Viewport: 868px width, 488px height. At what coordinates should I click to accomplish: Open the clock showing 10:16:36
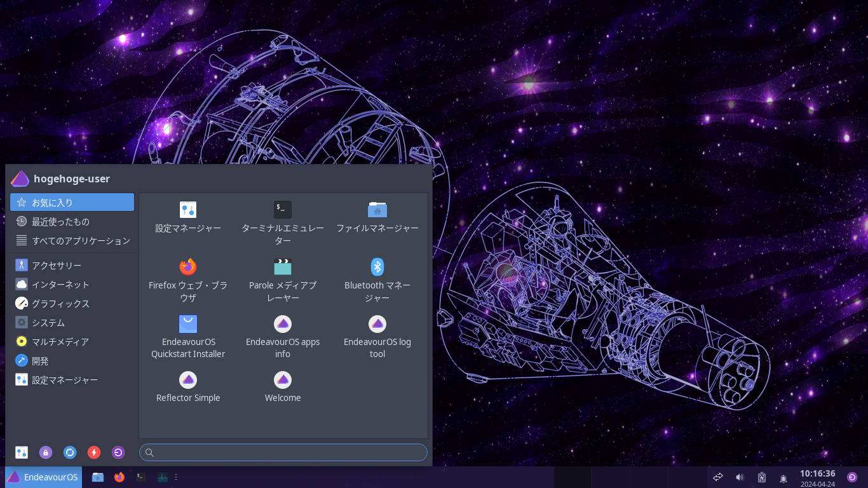[817, 478]
